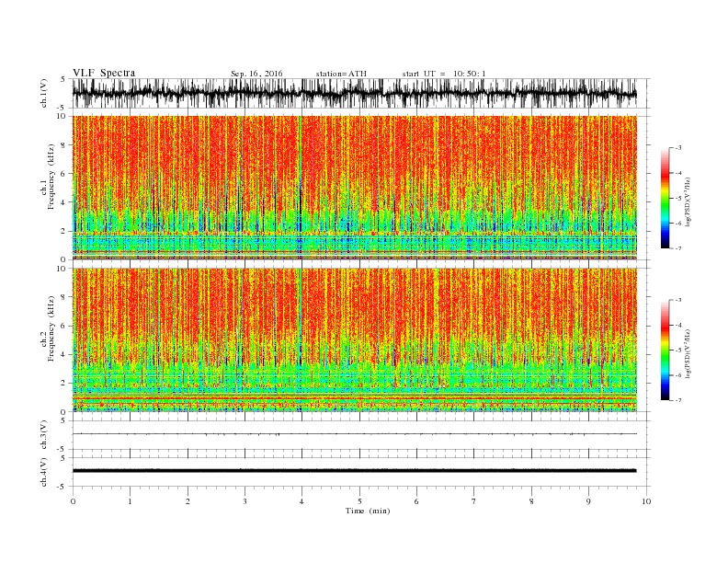Viewport: 728px width, 563px height.
Task: Click inside the ch.1 spectrogram panel
Action: 354,188
